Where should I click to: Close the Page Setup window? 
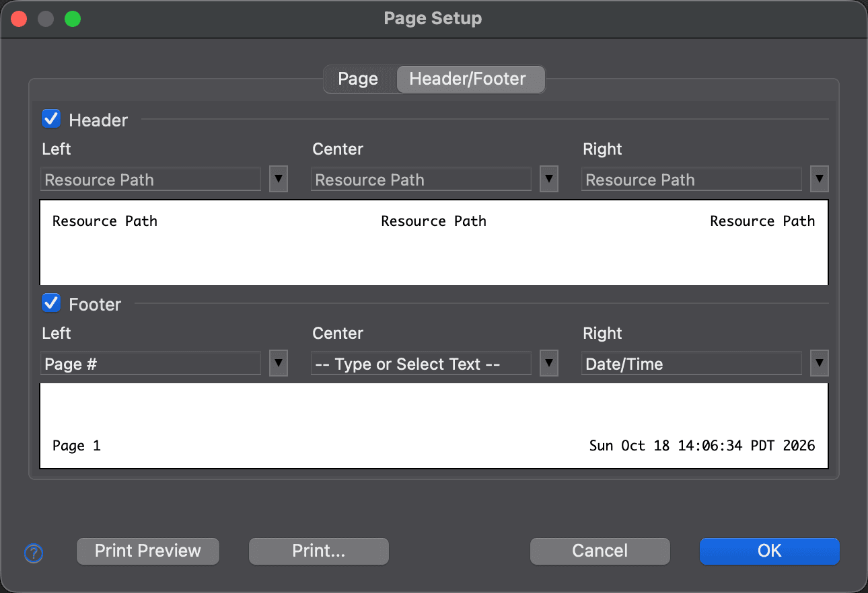pyautogui.click(x=19, y=19)
